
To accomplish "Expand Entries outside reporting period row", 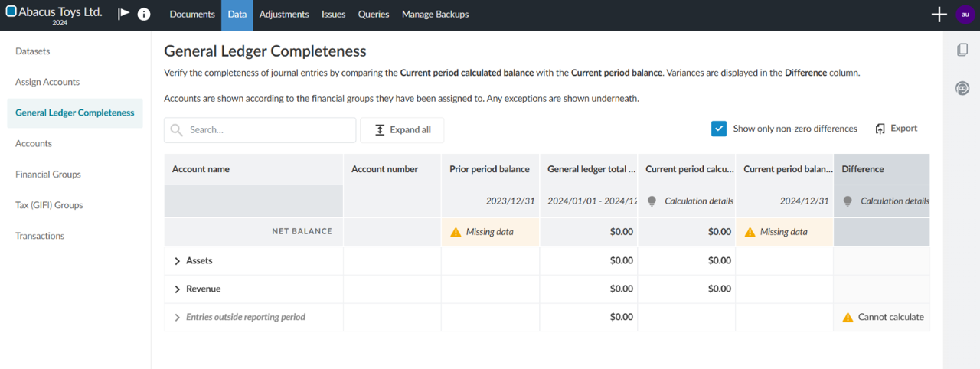I will pyautogui.click(x=178, y=318).
